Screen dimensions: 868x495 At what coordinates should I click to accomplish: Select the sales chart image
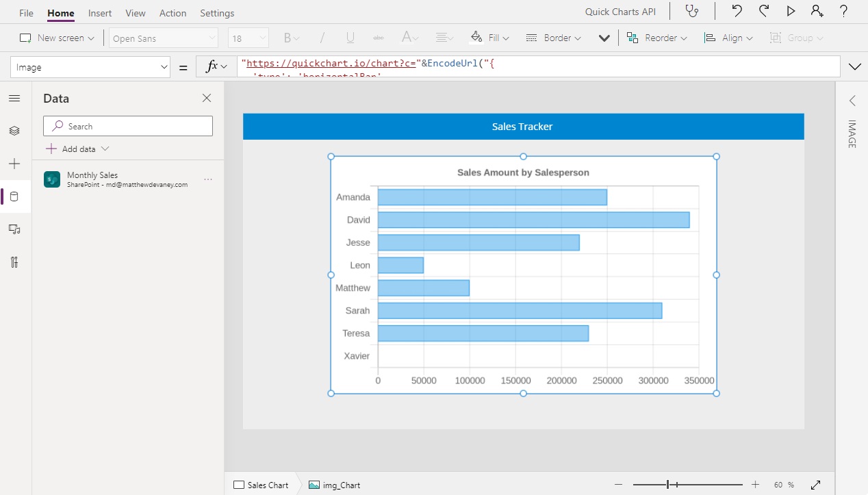[524, 275]
